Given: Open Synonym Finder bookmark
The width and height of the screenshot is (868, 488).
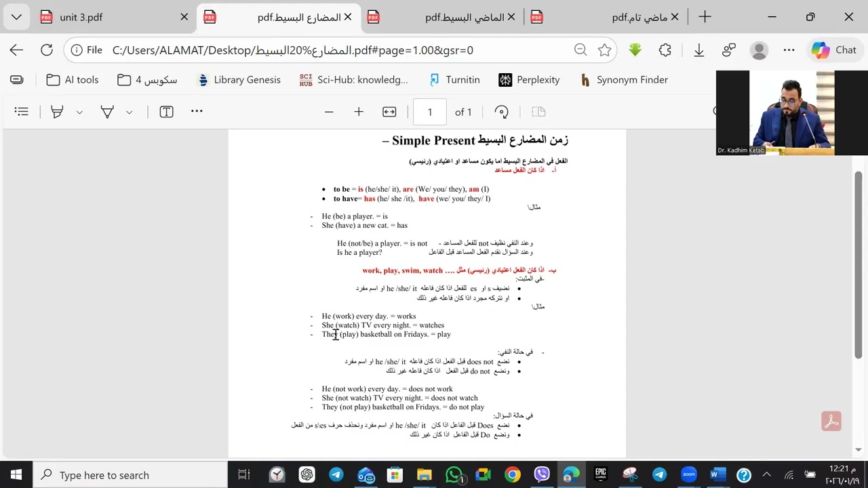Looking at the screenshot, I should (624, 80).
